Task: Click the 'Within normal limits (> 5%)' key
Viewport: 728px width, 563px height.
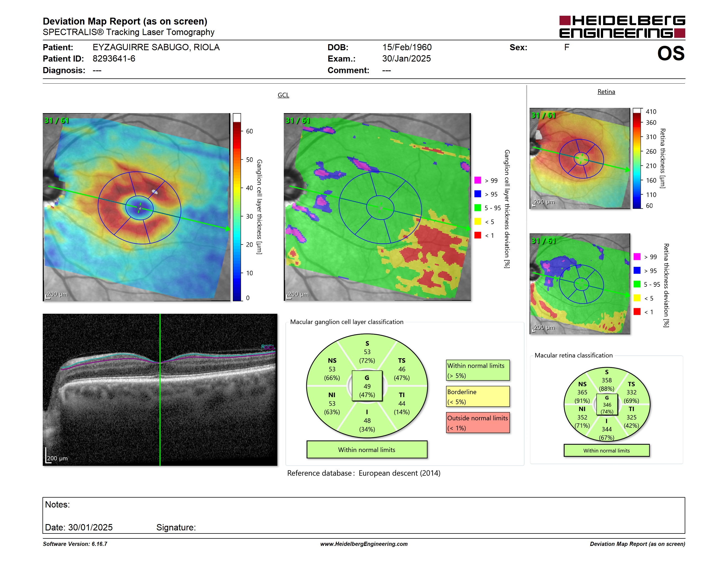Action: 478,370
